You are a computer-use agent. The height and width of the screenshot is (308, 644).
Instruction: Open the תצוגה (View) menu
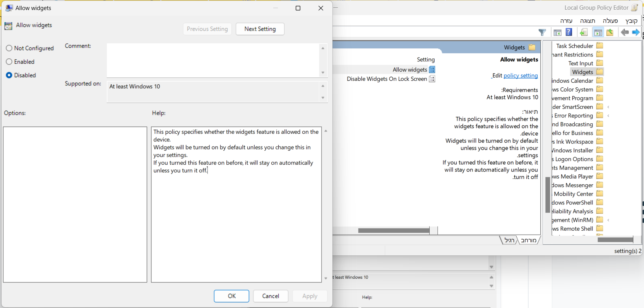(587, 21)
